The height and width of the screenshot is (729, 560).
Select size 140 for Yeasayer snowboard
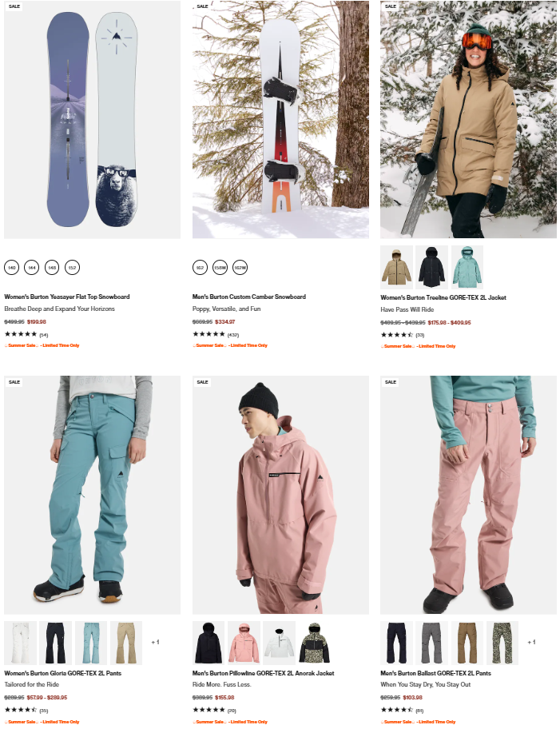click(12, 267)
